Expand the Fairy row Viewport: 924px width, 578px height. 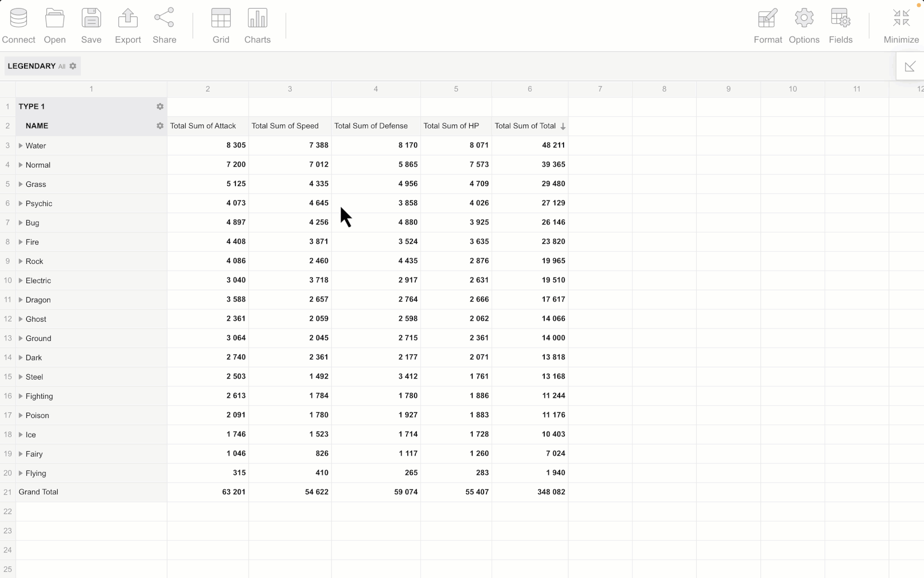tap(21, 454)
